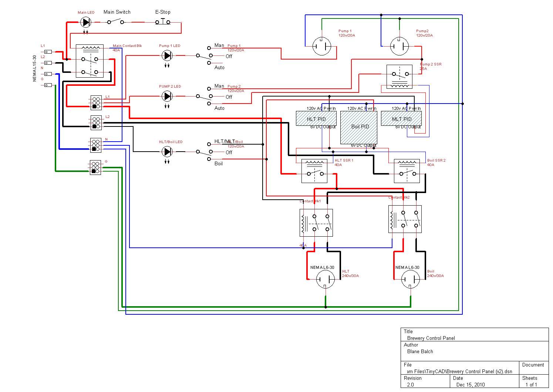Click the 'HLT SSR 1' label
Viewport: 553px width, 392px height.
pyautogui.click(x=344, y=160)
